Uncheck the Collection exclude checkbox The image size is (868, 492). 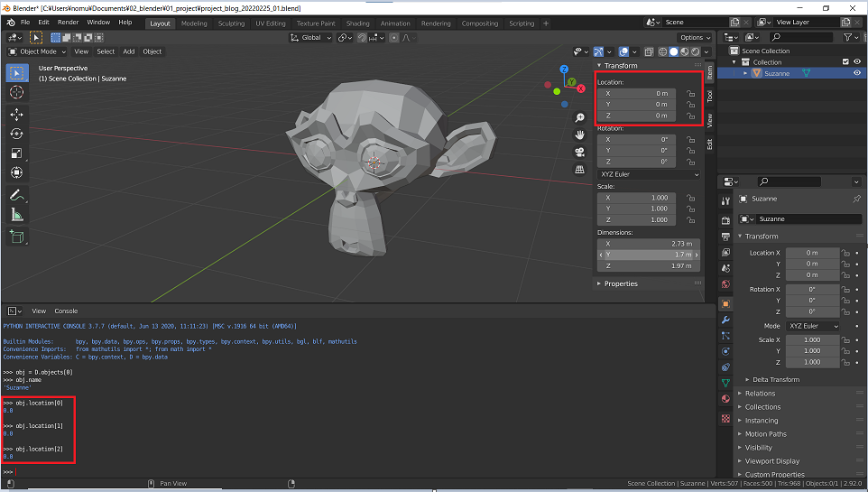[x=845, y=61]
